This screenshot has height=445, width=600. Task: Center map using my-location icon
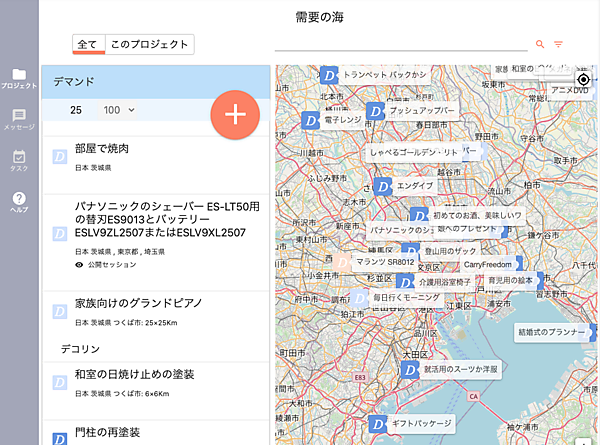pyautogui.click(x=584, y=80)
